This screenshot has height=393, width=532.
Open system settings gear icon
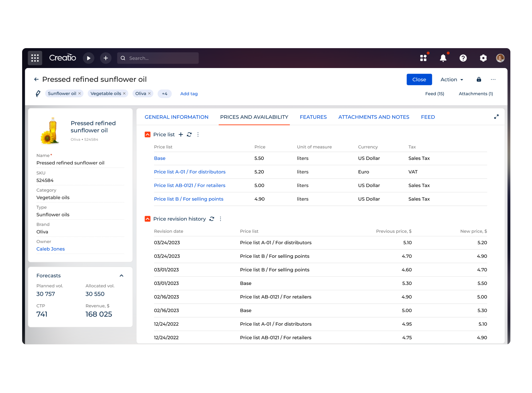pyautogui.click(x=483, y=58)
